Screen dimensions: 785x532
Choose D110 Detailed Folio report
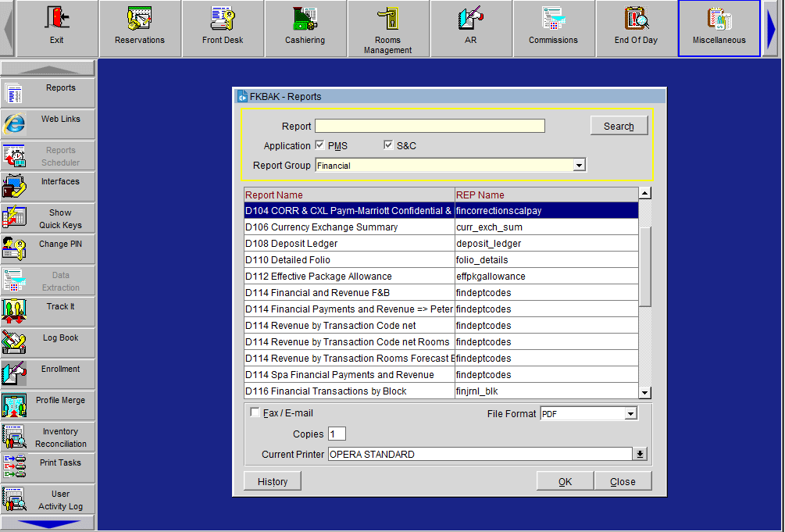348,260
